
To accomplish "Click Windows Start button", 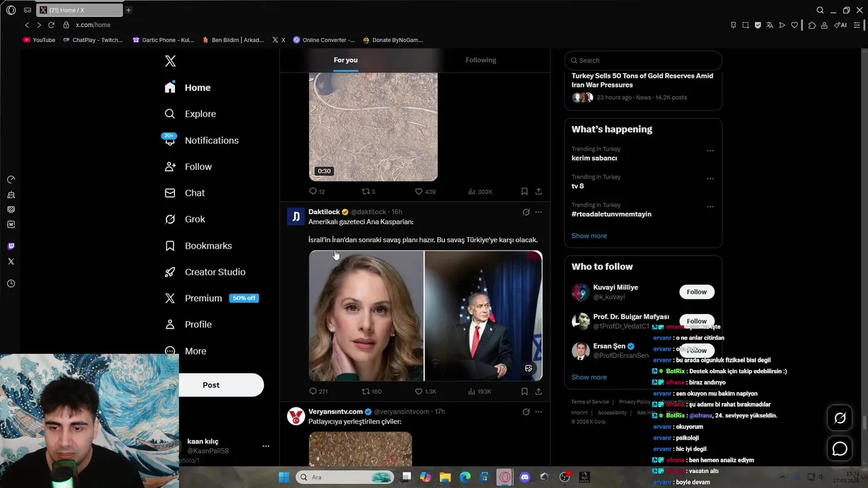I will (x=283, y=477).
